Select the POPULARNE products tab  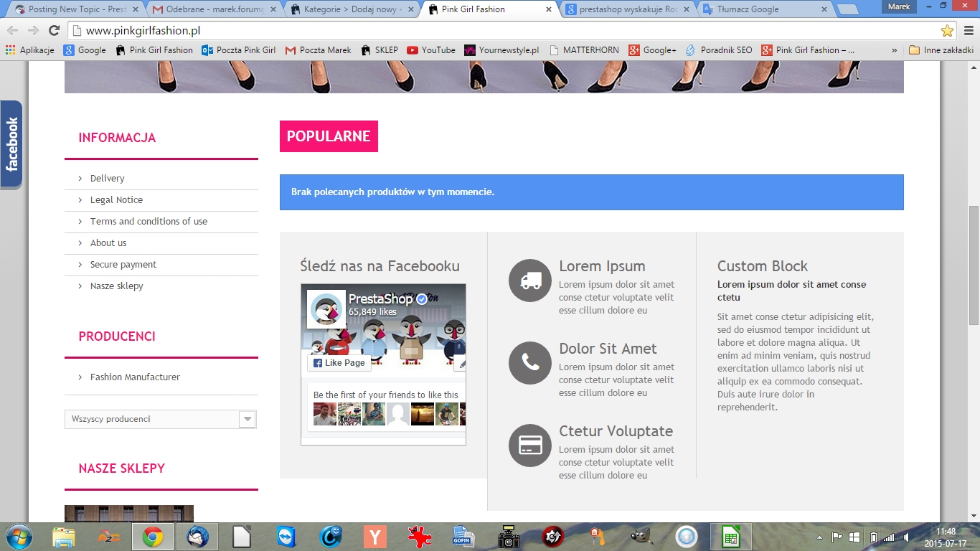click(329, 136)
